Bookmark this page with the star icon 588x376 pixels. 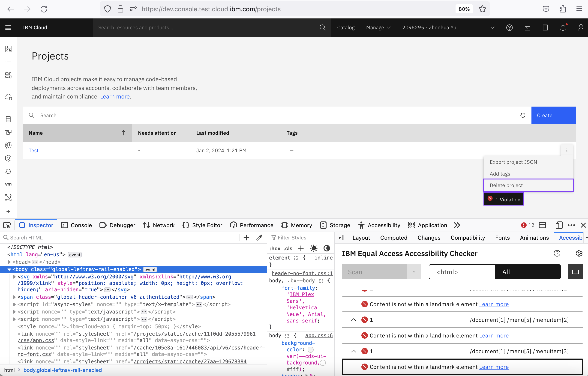pyautogui.click(x=482, y=9)
